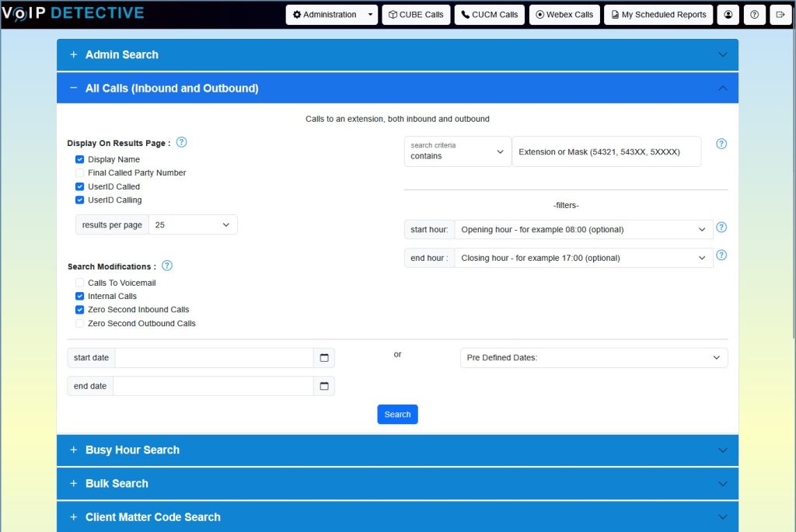Click plus icon on Client Matter Code Search
The width and height of the screenshot is (796, 532).
74,516
